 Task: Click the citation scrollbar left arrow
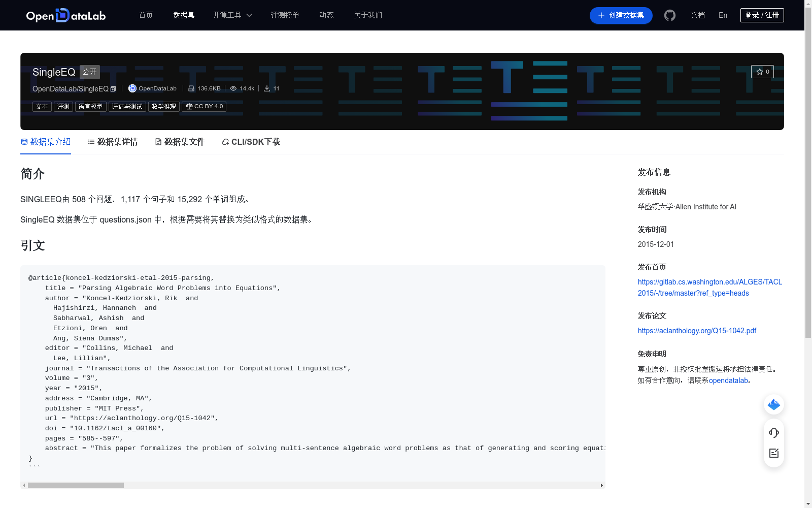point(24,486)
